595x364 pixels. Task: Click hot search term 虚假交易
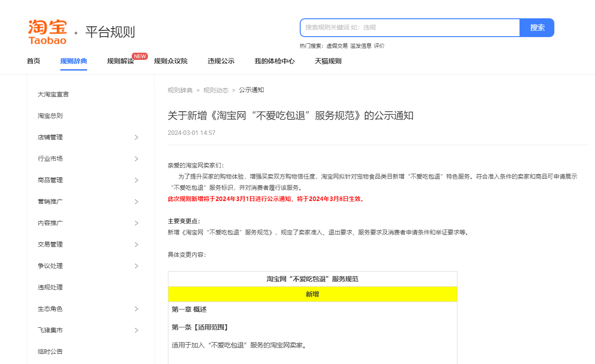(x=337, y=46)
